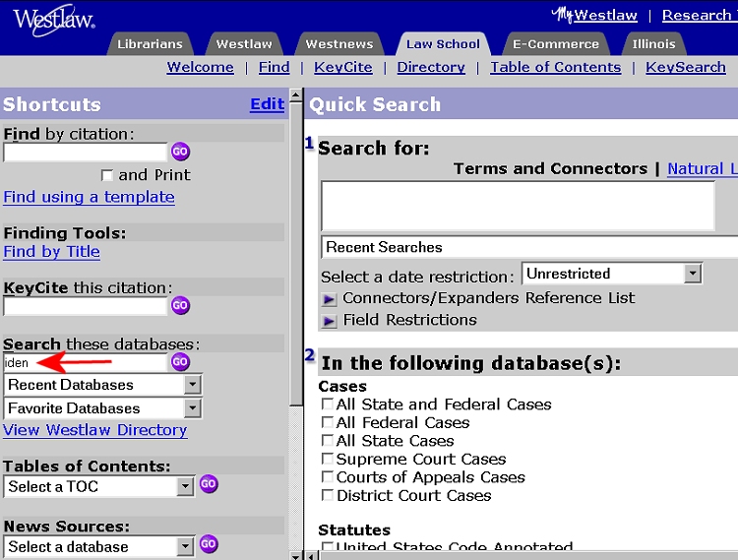This screenshot has width=738, height=560.
Task: Click the Westlaw logo
Action: 54,21
